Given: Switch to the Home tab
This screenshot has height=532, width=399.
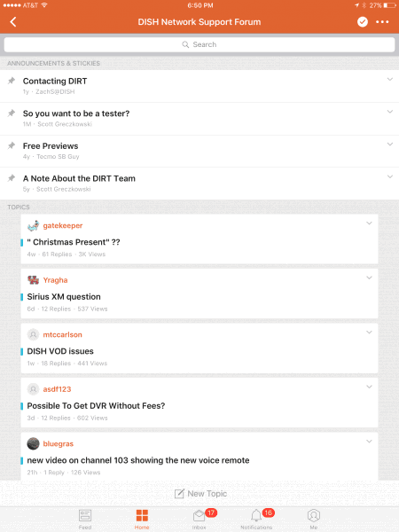Looking at the screenshot, I should (x=142, y=519).
